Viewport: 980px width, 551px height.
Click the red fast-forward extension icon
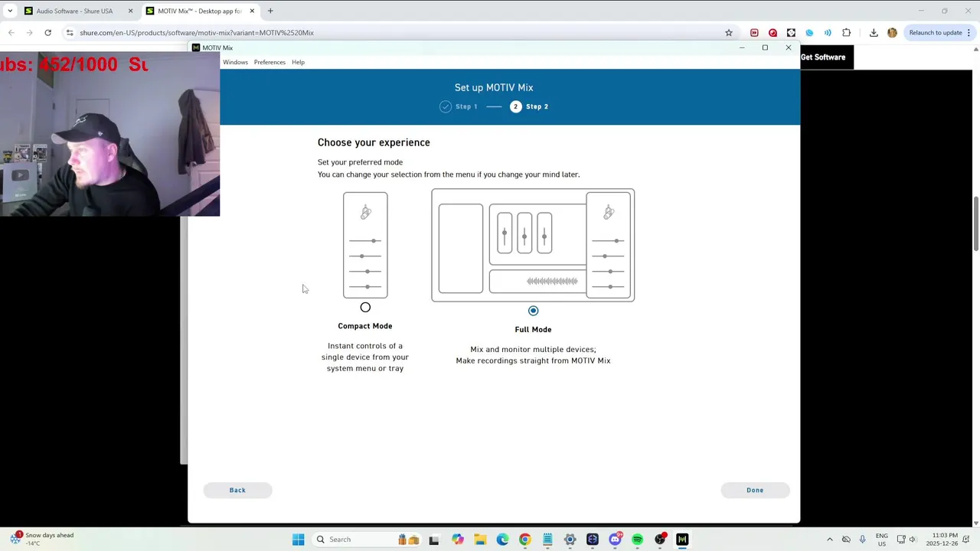(x=754, y=33)
